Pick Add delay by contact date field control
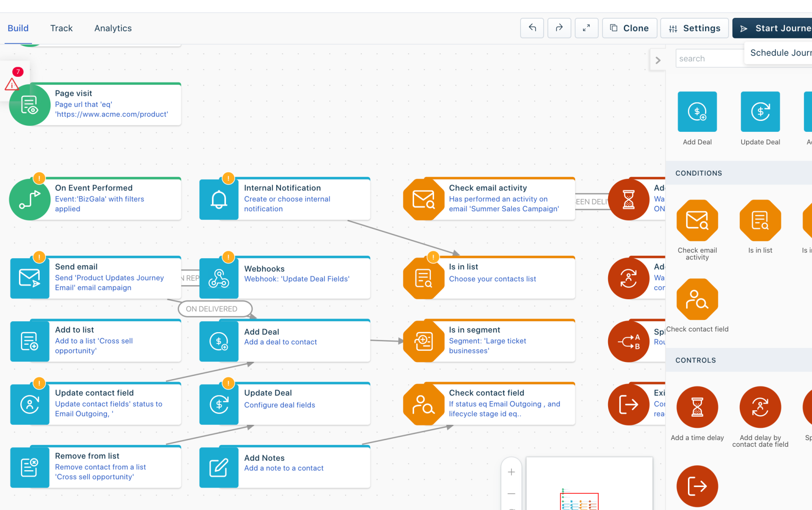 [760, 407]
